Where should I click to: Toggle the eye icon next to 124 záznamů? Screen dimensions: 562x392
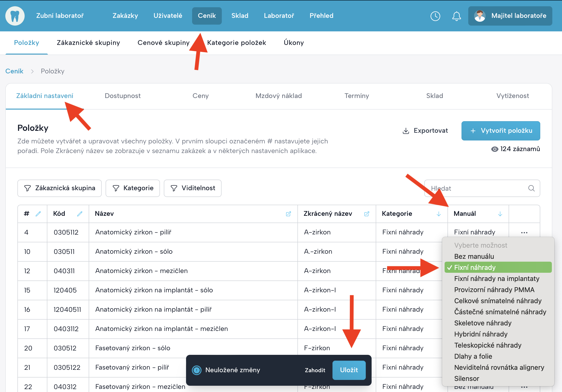(x=494, y=149)
